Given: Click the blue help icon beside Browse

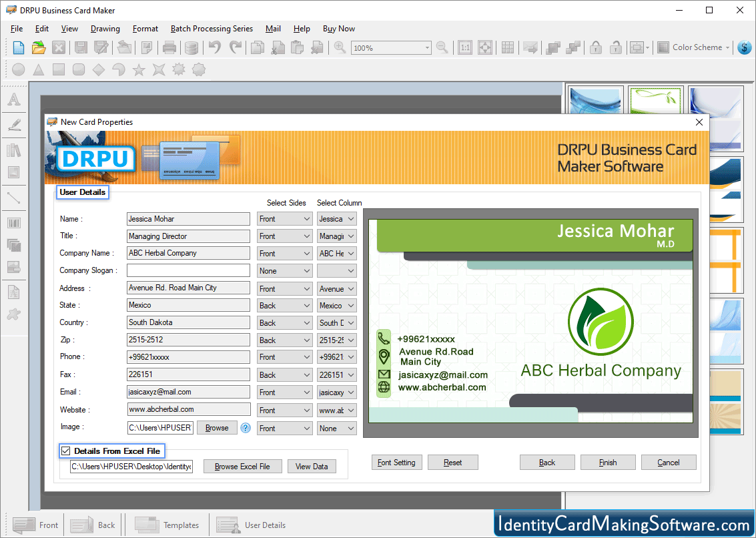Looking at the screenshot, I should 246,428.
